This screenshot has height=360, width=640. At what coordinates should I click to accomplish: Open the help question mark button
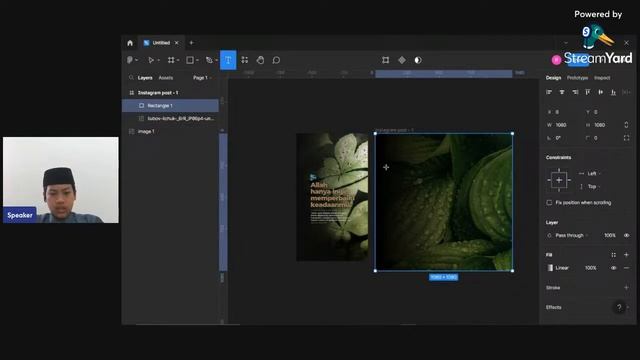[619, 307]
